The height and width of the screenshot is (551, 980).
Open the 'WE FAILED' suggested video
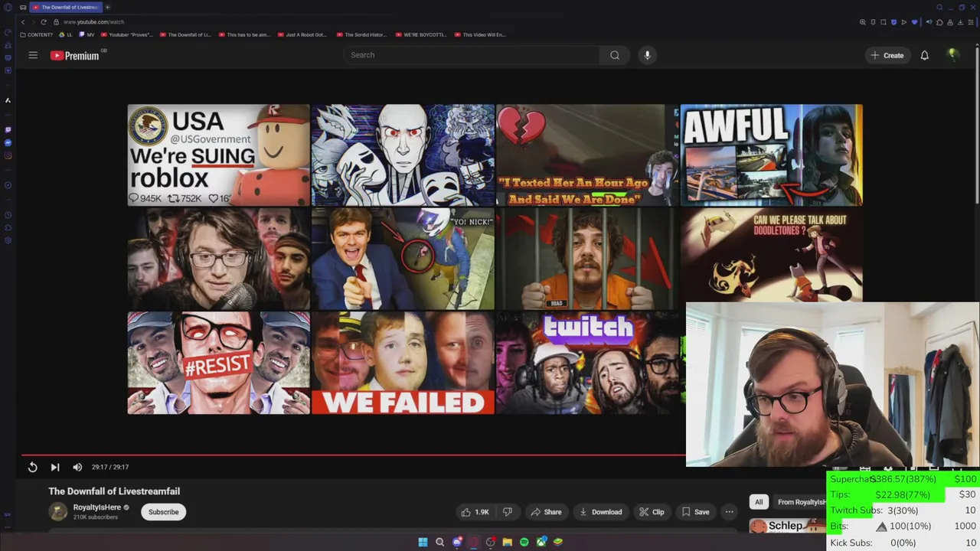point(403,363)
